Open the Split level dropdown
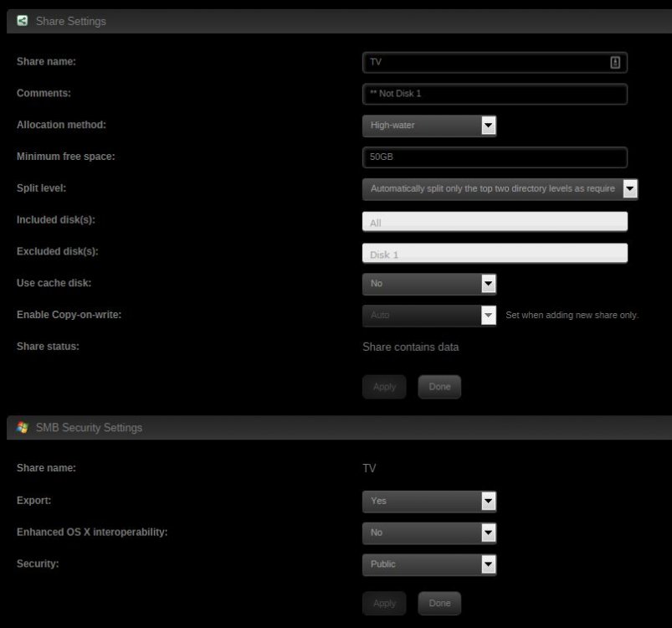This screenshot has width=672, height=628. (500, 189)
